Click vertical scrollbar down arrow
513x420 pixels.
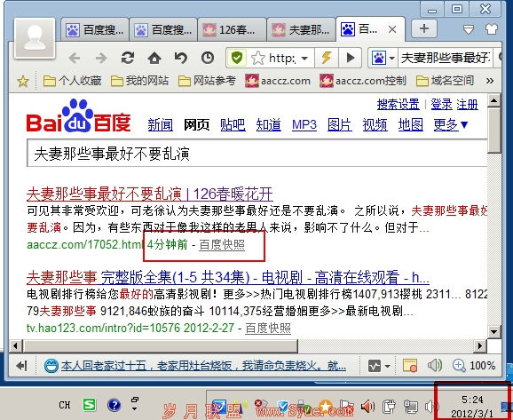tap(494, 331)
